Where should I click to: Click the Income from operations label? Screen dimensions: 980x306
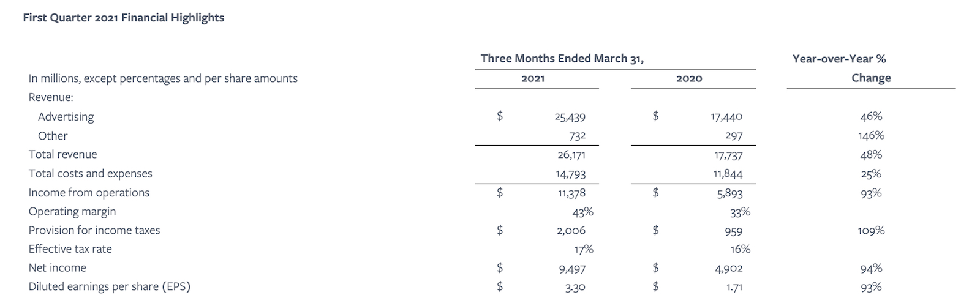point(89,192)
